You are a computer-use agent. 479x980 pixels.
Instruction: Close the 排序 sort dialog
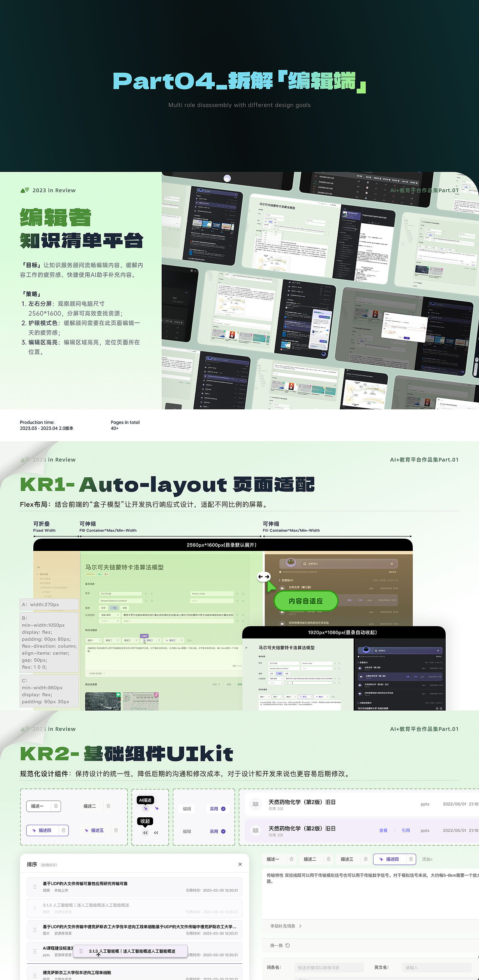240,864
